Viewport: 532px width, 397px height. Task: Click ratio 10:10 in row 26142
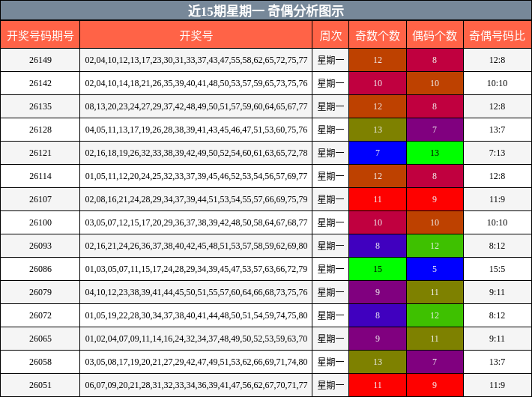(x=497, y=83)
